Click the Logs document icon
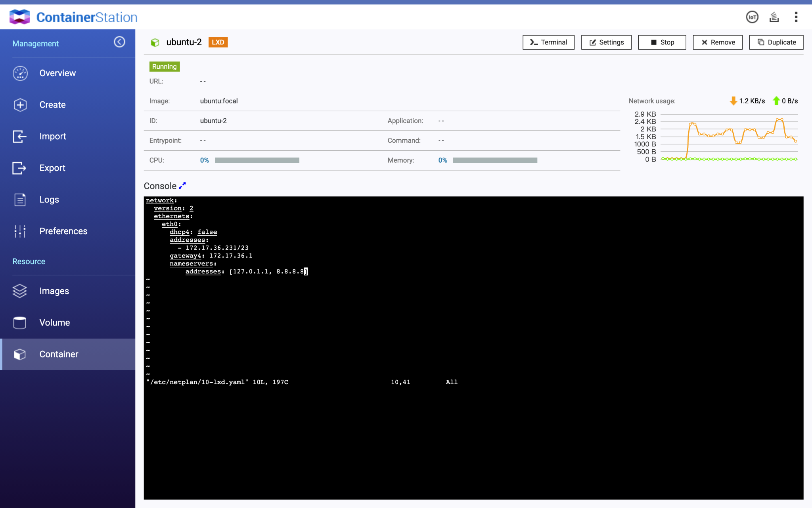Screen dimensions: 812x508 pos(20,200)
